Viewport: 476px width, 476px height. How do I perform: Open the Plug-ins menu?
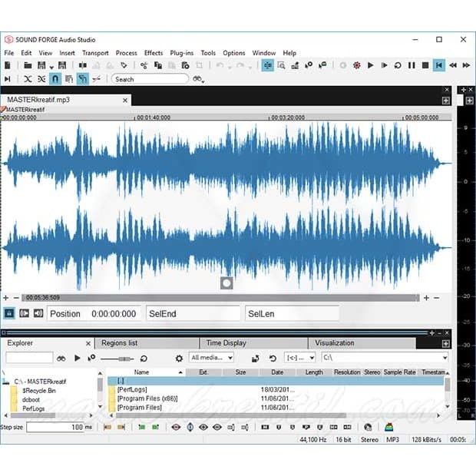[x=181, y=53]
